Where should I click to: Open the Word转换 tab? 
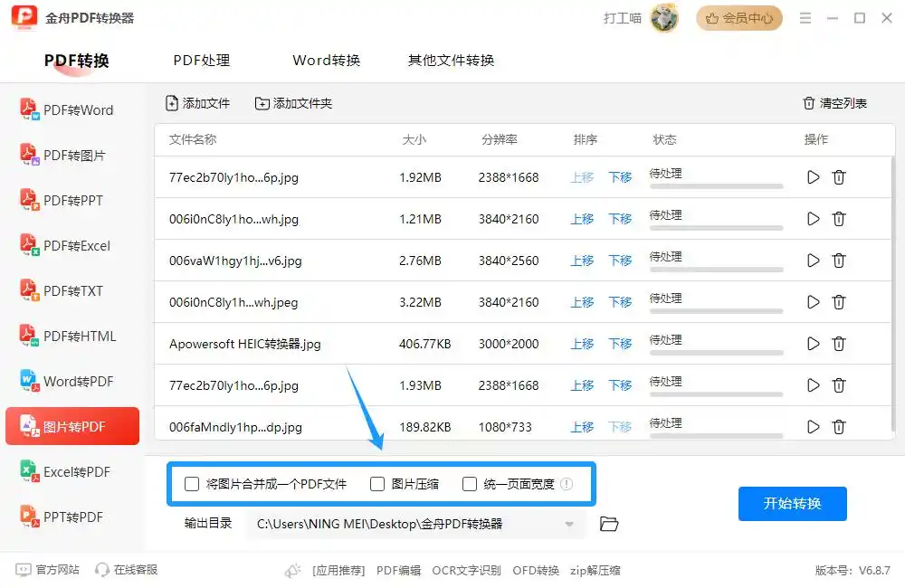pos(326,60)
